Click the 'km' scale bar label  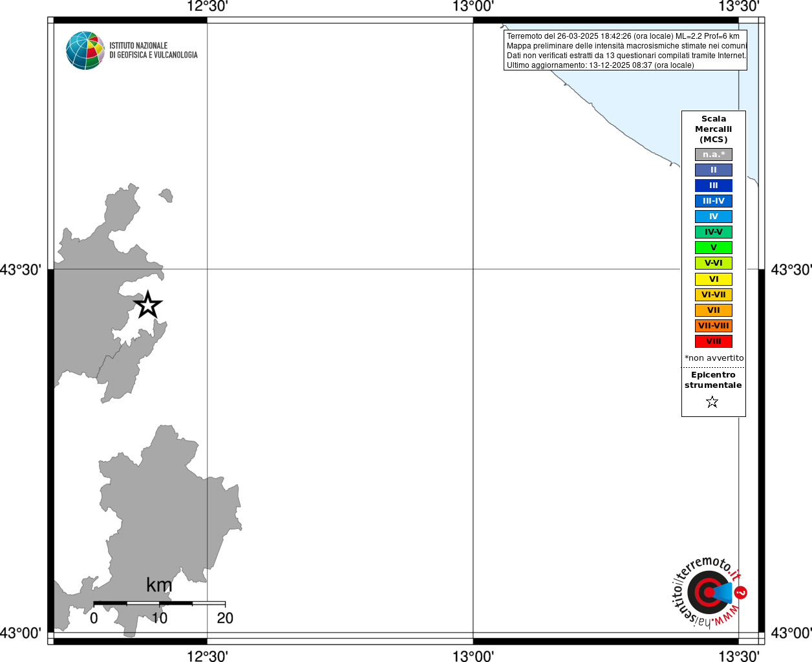pyautogui.click(x=159, y=585)
